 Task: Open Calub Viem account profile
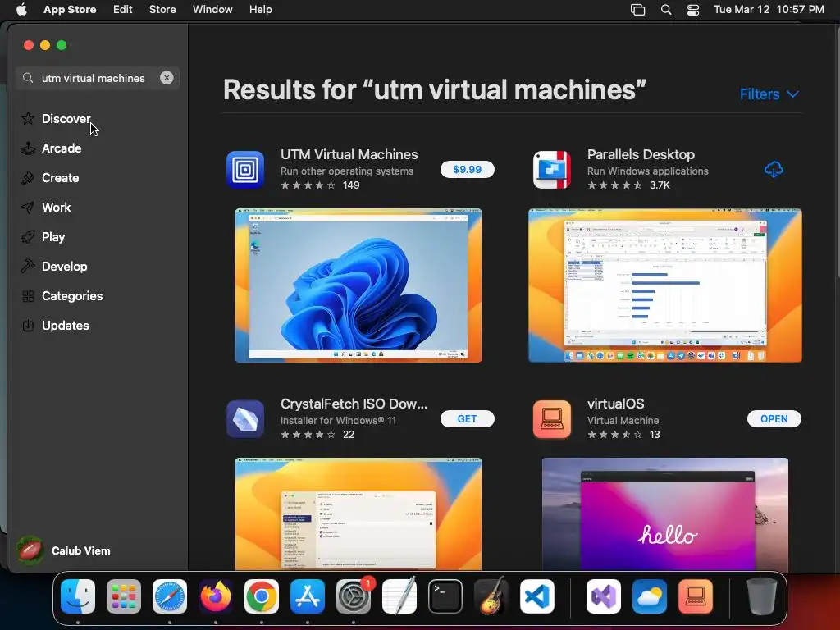pos(64,550)
